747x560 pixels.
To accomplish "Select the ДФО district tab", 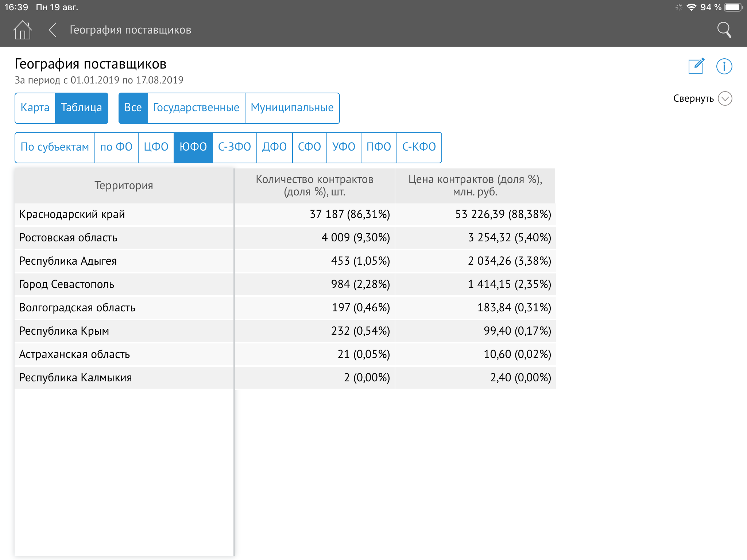I will [274, 147].
